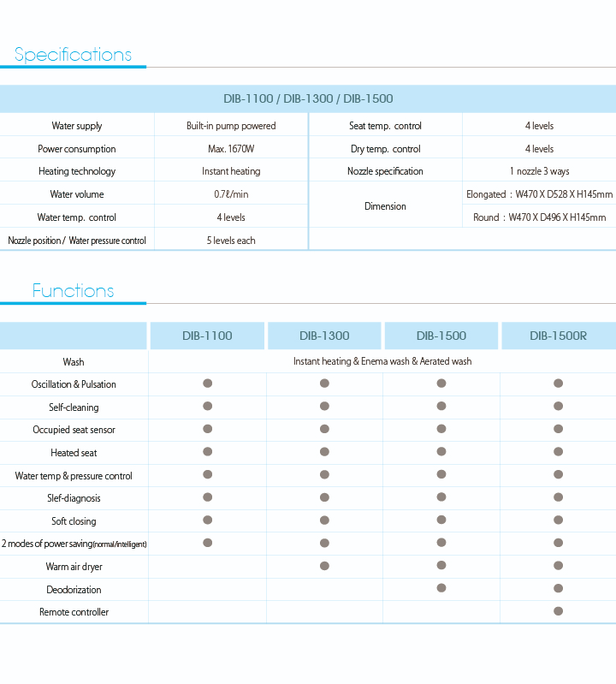This screenshot has height=684, width=616.
Task: Click the Occupied seat sensor label
Action: pyautogui.click(x=74, y=430)
